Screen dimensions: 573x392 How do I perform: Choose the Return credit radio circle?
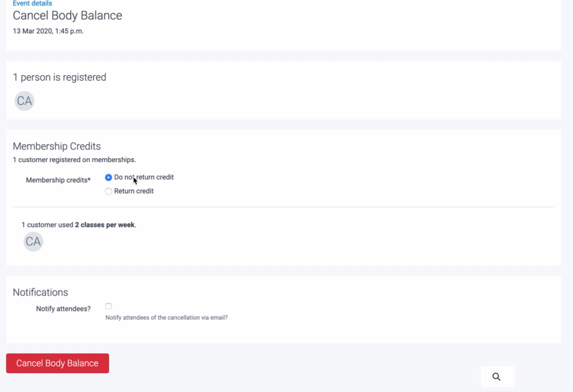pyautogui.click(x=108, y=191)
